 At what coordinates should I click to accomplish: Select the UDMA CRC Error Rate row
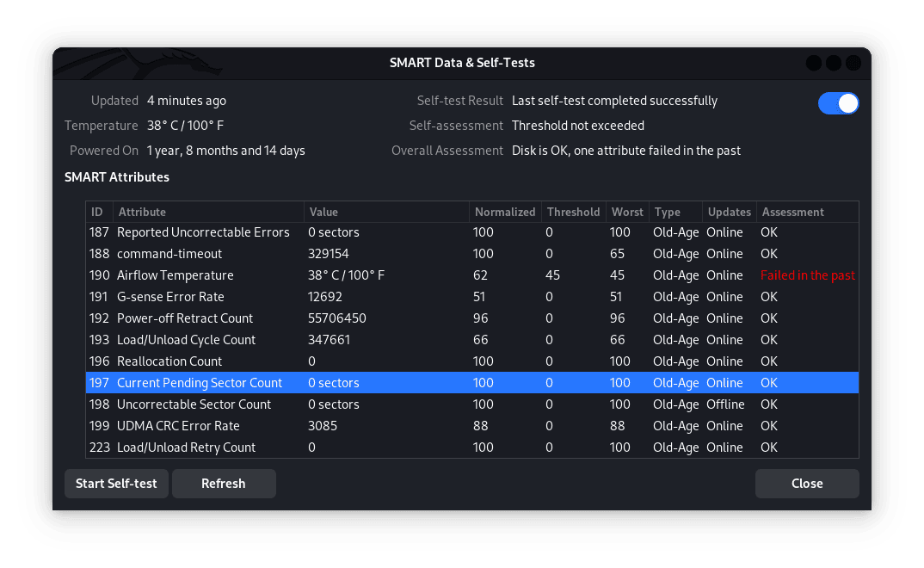point(472,426)
